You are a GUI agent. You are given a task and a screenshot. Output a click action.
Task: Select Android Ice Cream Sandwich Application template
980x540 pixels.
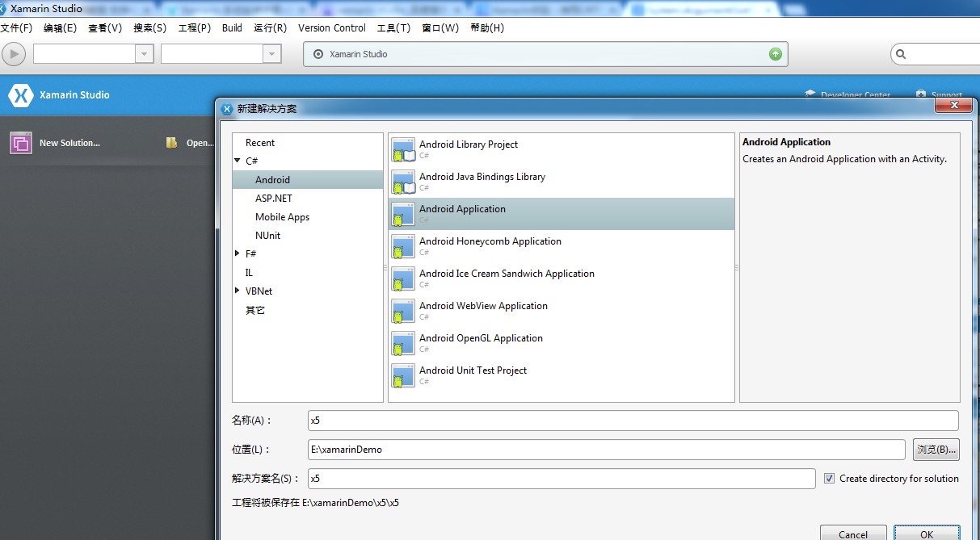(x=562, y=278)
